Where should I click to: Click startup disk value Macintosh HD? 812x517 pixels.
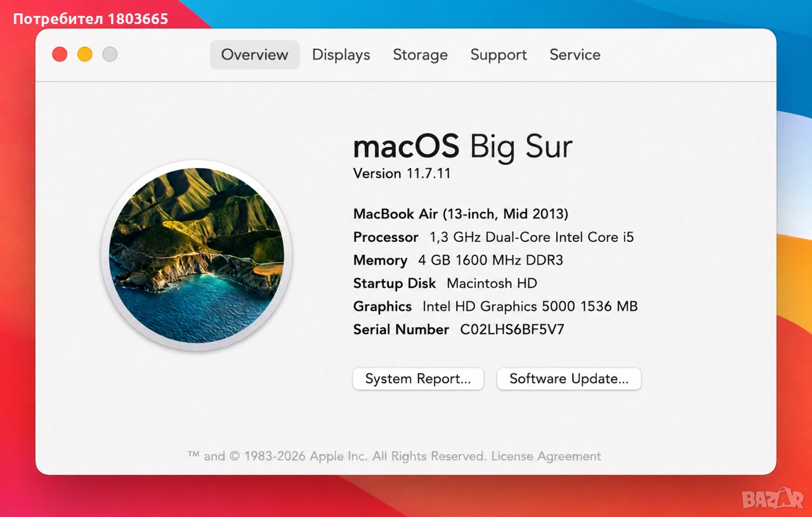(492, 283)
